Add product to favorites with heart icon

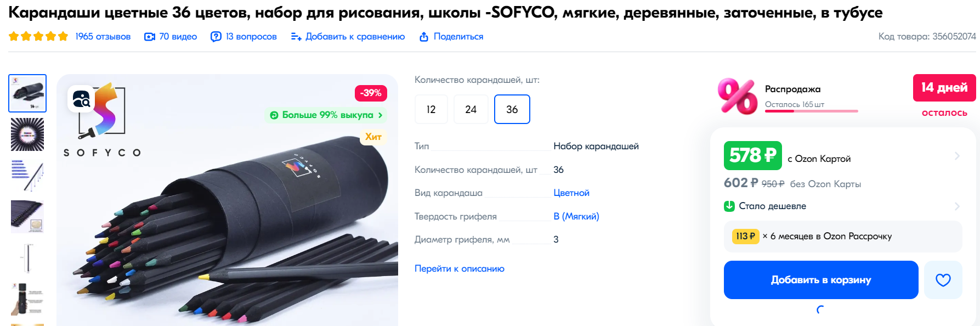943,280
